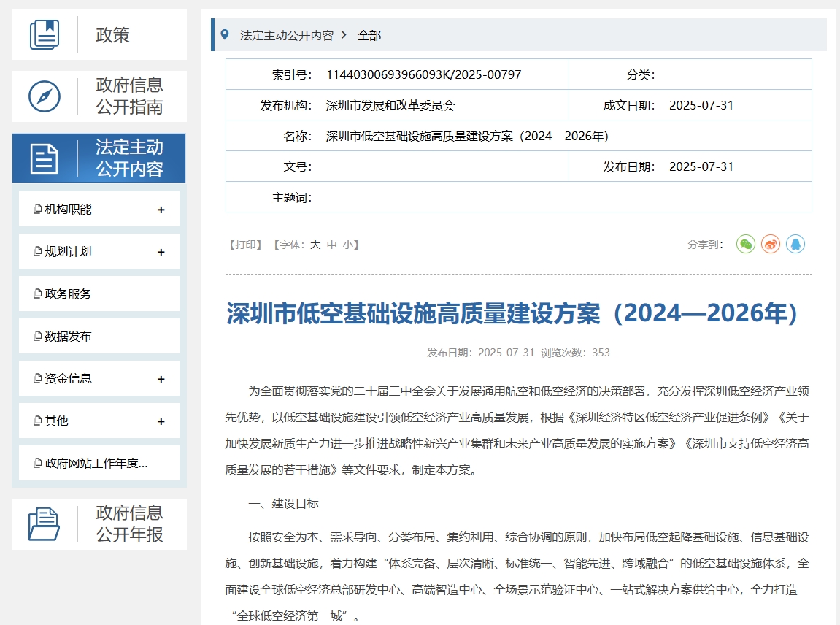Expand the 规划计划 plus sign
The width and height of the screenshot is (840, 625).
click(x=161, y=253)
